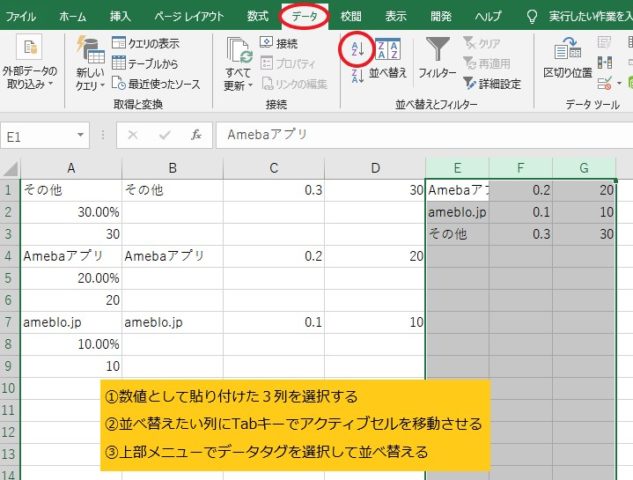Switch to the Developer (開発) tab
Screen dimensions: 633x480
coord(441,16)
